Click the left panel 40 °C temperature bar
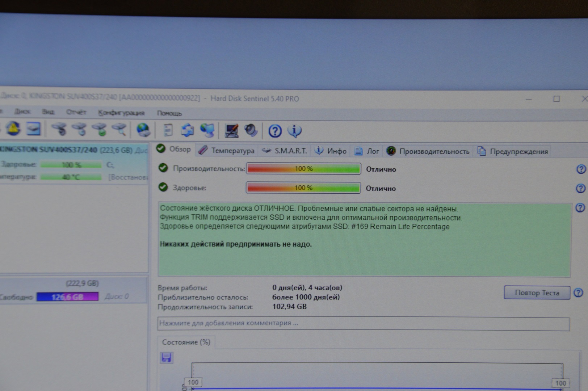Image resolution: width=588 pixels, height=391 pixels. [x=71, y=177]
